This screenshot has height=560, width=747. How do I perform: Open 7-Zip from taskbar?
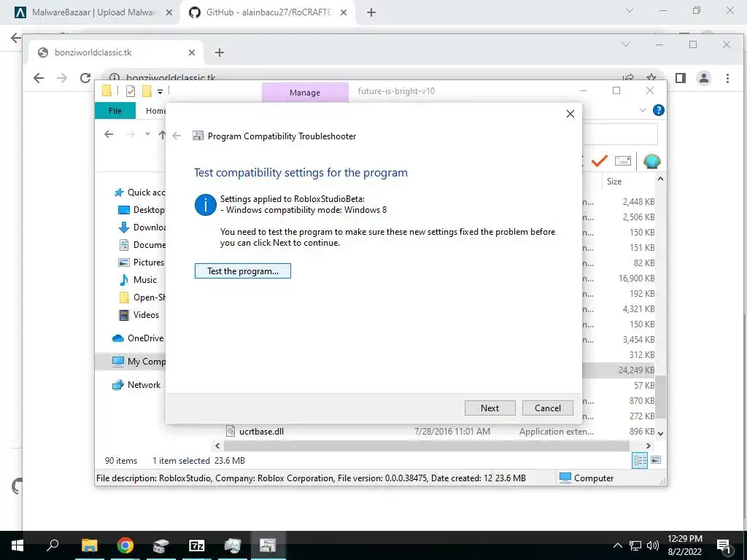point(197,545)
